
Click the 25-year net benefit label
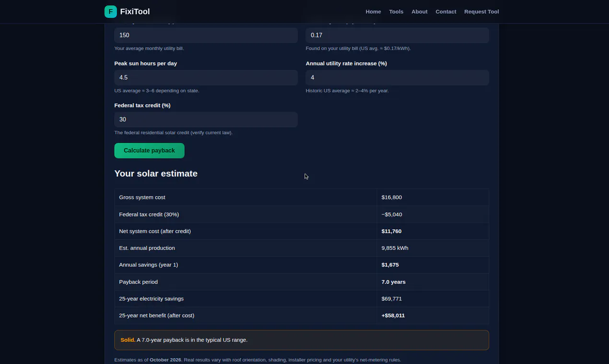tap(156, 316)
